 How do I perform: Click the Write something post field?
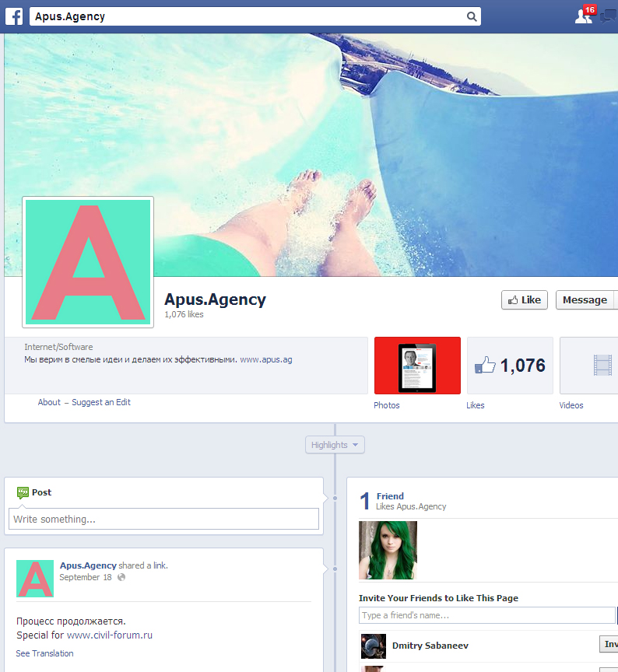point(163,519)
